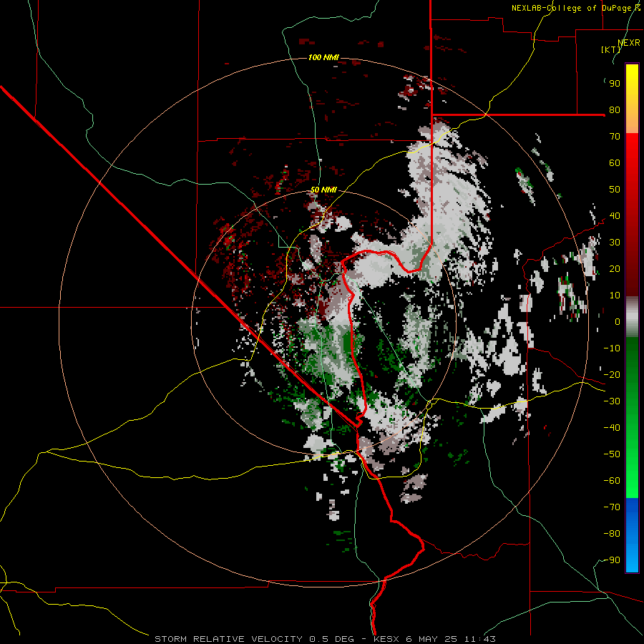Select the 20 value on velocity scale
Image resolution: width=644 pixels, height=644 pixels.
[x=615, y=269]
